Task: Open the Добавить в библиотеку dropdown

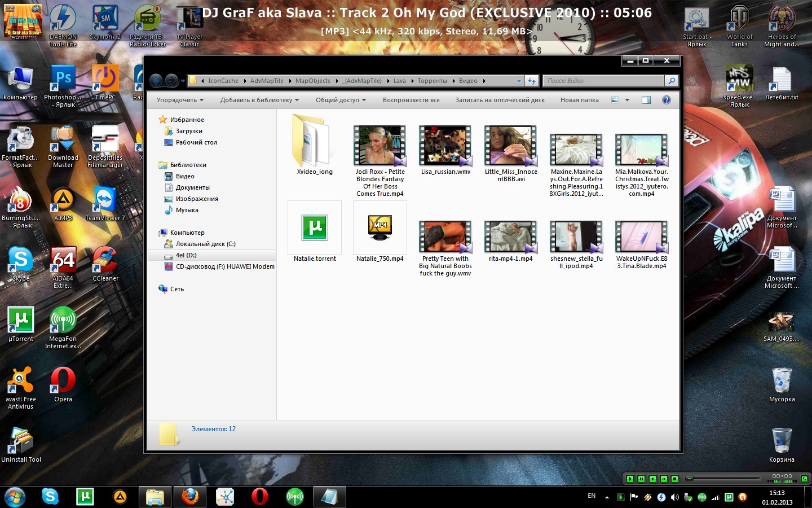Action: [x=259, y=100]
